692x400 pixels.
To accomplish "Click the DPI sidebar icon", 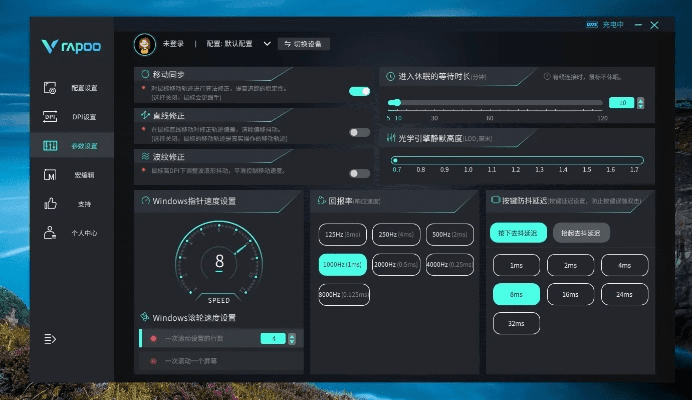I will coord(50,117).
